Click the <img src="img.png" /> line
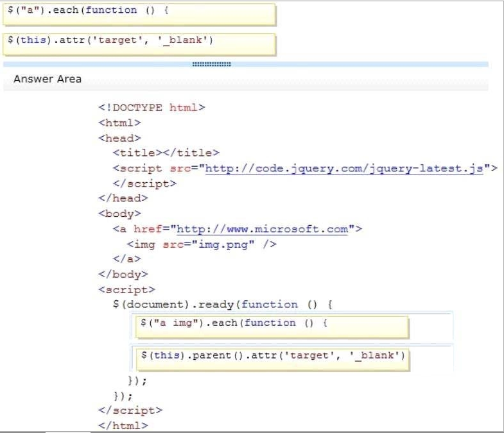This screenshot has height=433, width=504. coord(202,244)
